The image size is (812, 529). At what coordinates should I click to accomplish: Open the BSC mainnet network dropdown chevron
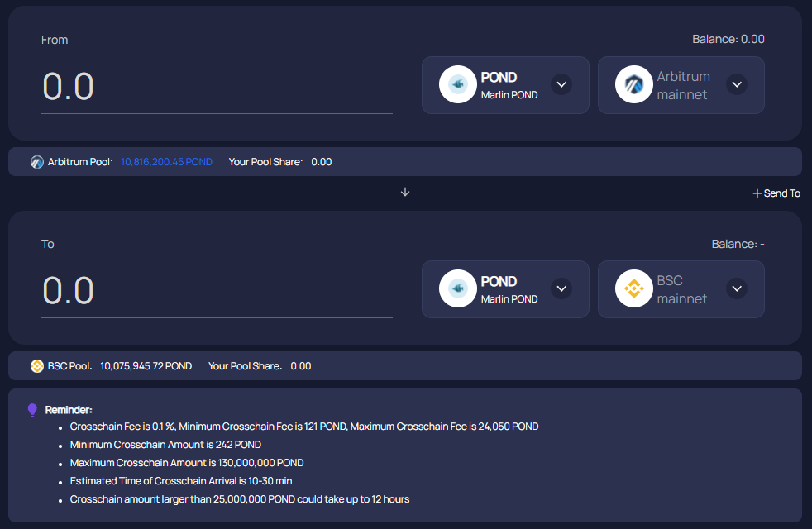[x=737, y=288]
